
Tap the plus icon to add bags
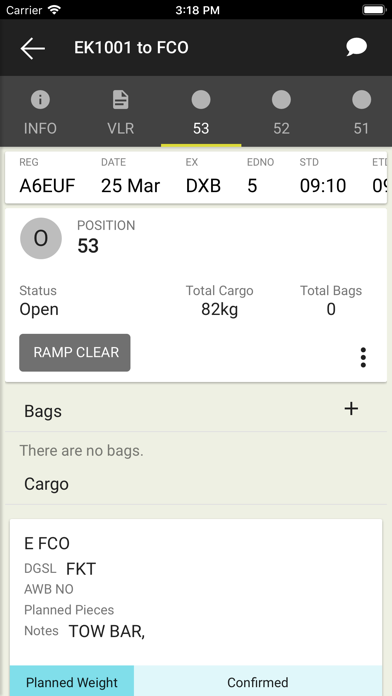pos(351,409)
